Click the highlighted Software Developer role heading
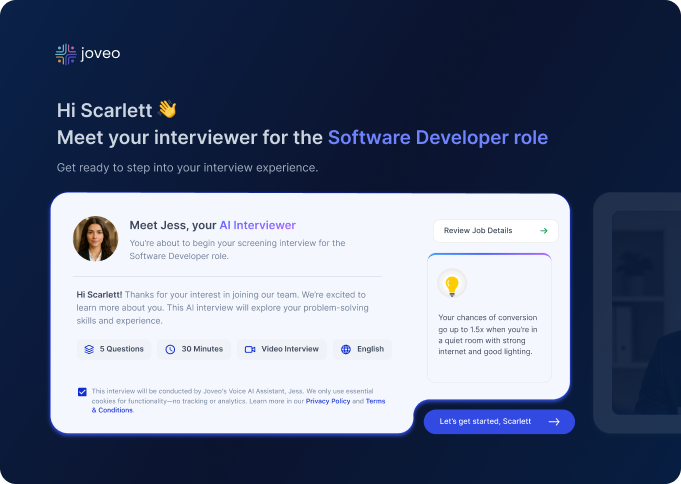The width and height of the screenshot is (681, 484). pos(438,137)
